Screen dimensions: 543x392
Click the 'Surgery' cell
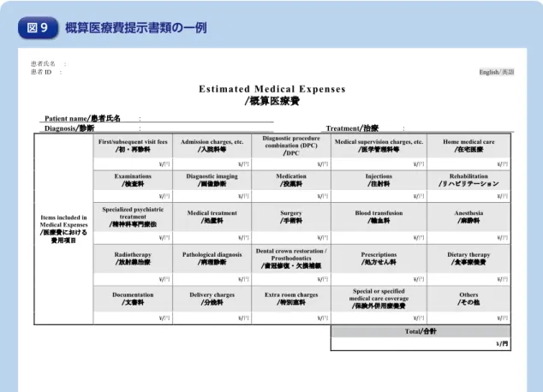click(x=291, y=217)
